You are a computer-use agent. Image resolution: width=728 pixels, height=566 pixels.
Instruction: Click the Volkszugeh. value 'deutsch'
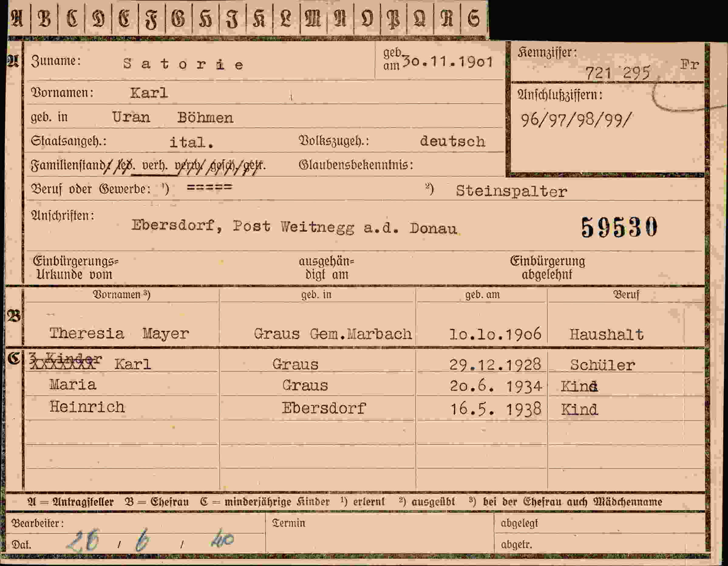(x=452, y=141)
